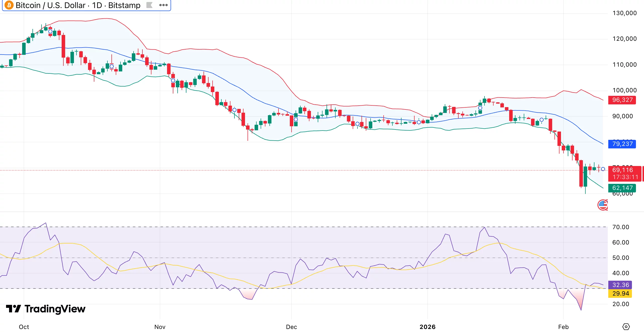The width and height of the screenshot is (644, 332).
Task: Click the blue basis line label 79,237
Action: pos(622,144)
